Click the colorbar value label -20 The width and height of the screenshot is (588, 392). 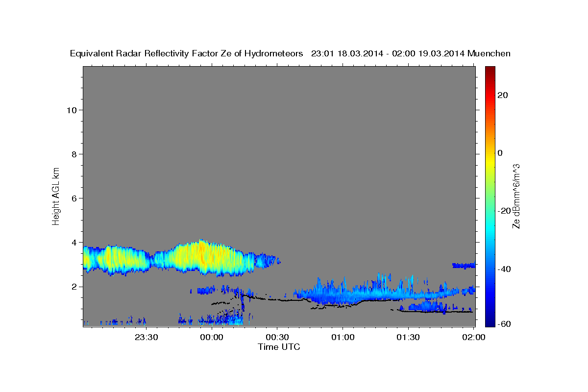[504, 211]
